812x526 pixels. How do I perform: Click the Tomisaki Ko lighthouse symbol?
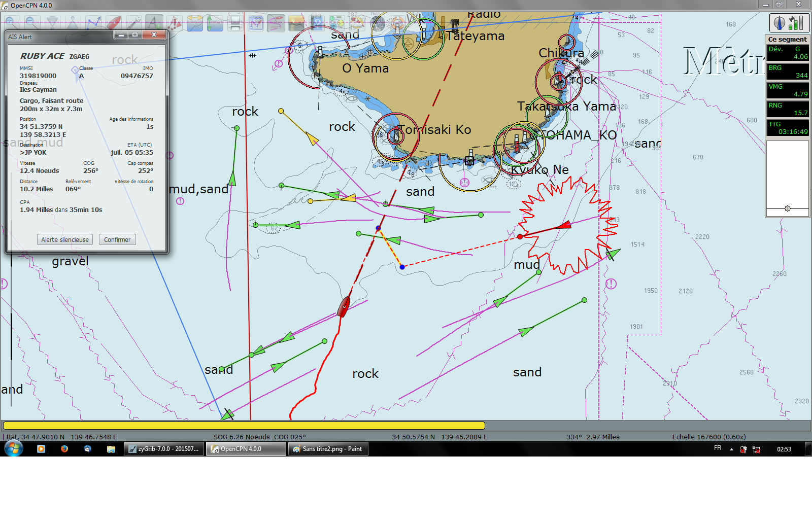pos(396,135)
